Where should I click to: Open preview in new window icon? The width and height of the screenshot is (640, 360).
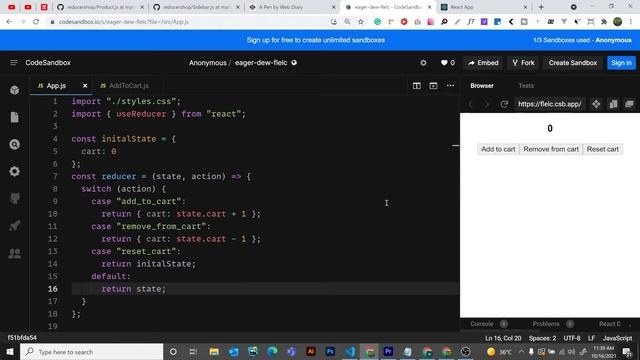[629, 104]
